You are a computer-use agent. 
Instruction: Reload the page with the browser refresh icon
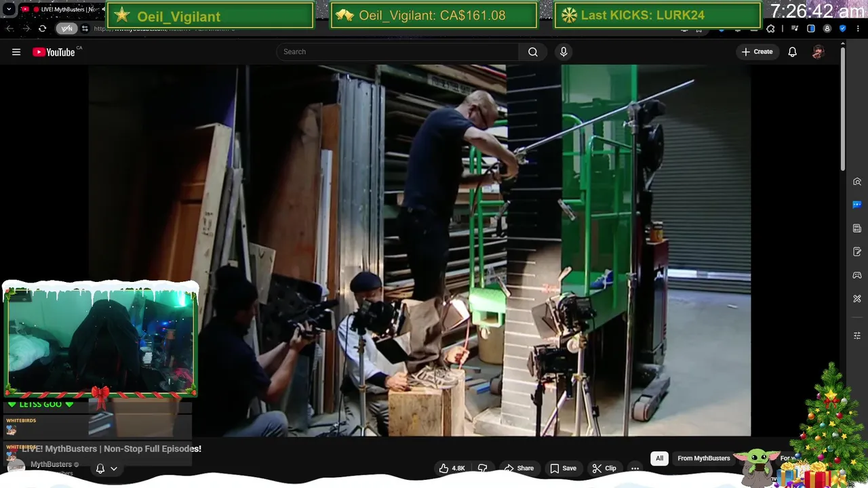42,28
